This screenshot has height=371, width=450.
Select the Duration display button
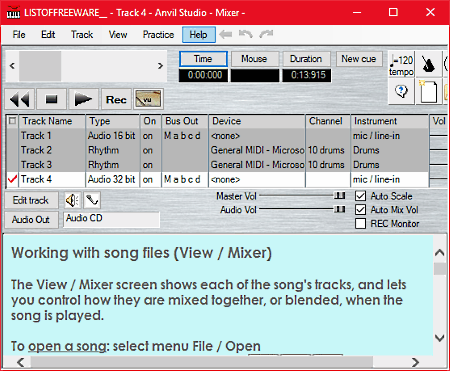306,59
